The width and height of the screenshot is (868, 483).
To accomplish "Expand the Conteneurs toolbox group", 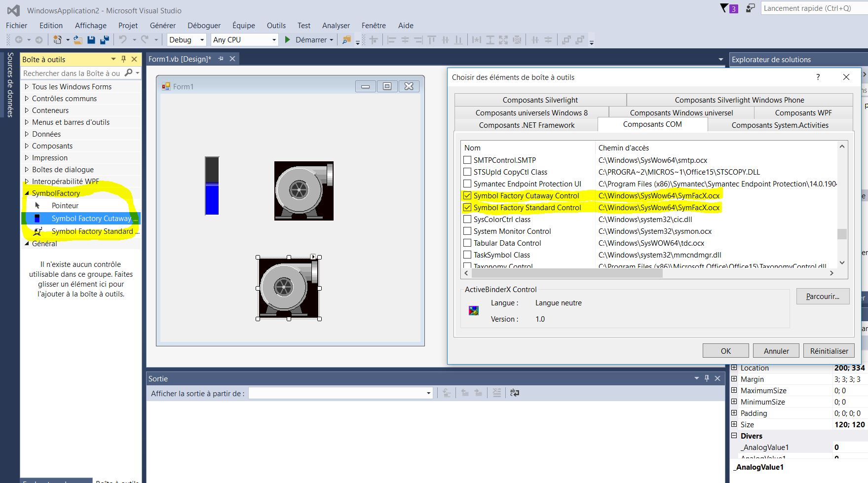I will (27, 110).
